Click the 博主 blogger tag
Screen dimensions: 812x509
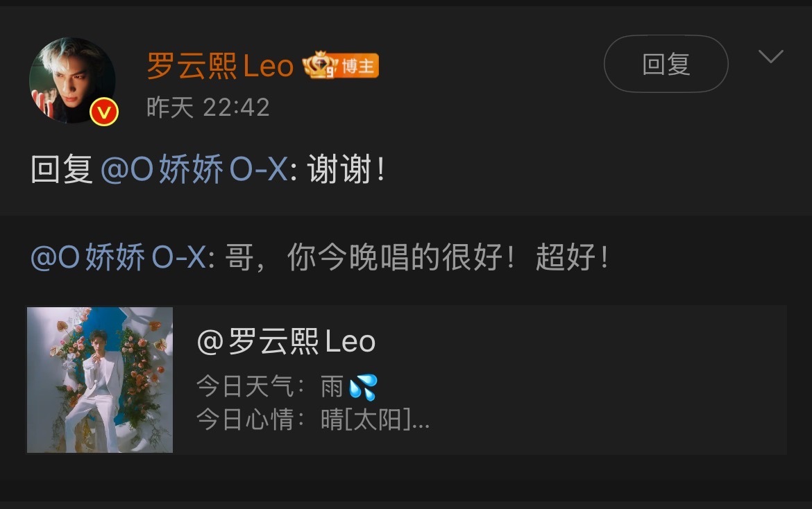click(358, 66)
